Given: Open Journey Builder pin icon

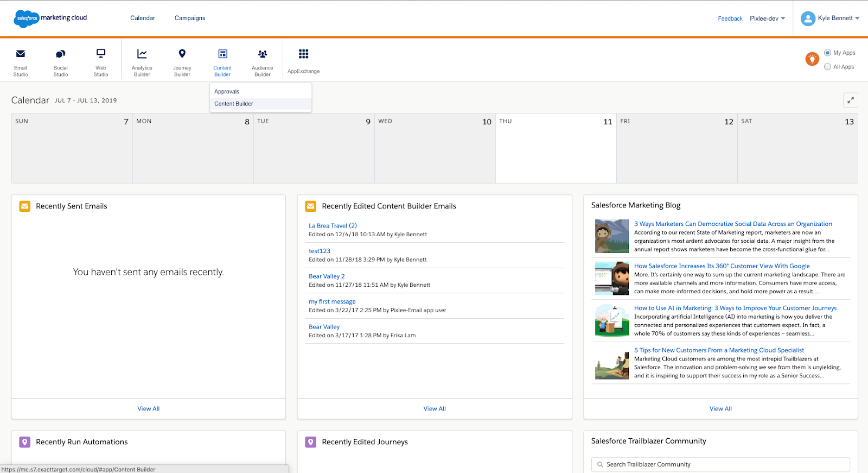Looking at the screenshot, I should coord(182,54).
